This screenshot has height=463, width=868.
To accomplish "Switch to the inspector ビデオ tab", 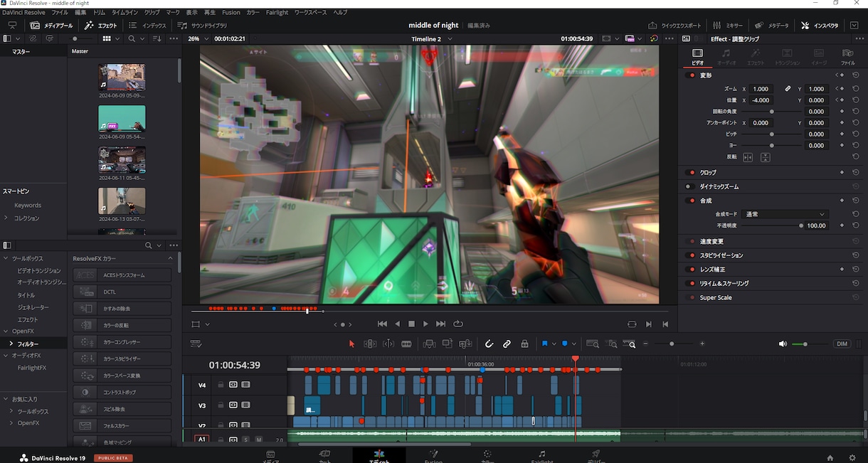I will pyautogui.click(x=697, y=56).
